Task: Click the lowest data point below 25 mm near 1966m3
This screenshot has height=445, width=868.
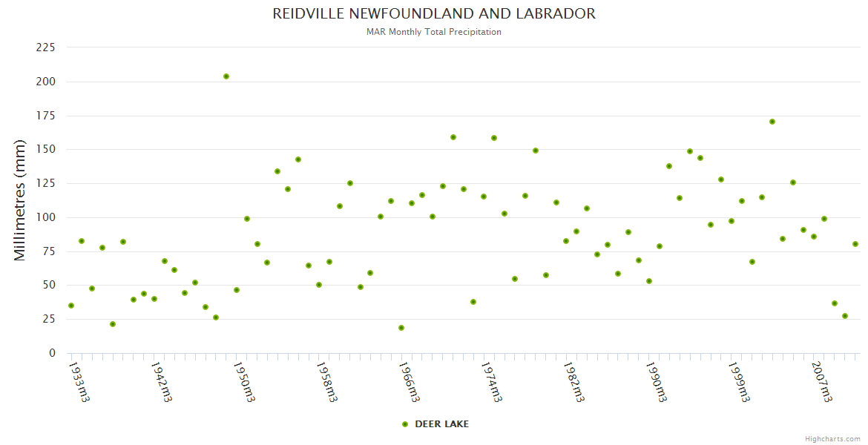Action: [x=401, y=328]
